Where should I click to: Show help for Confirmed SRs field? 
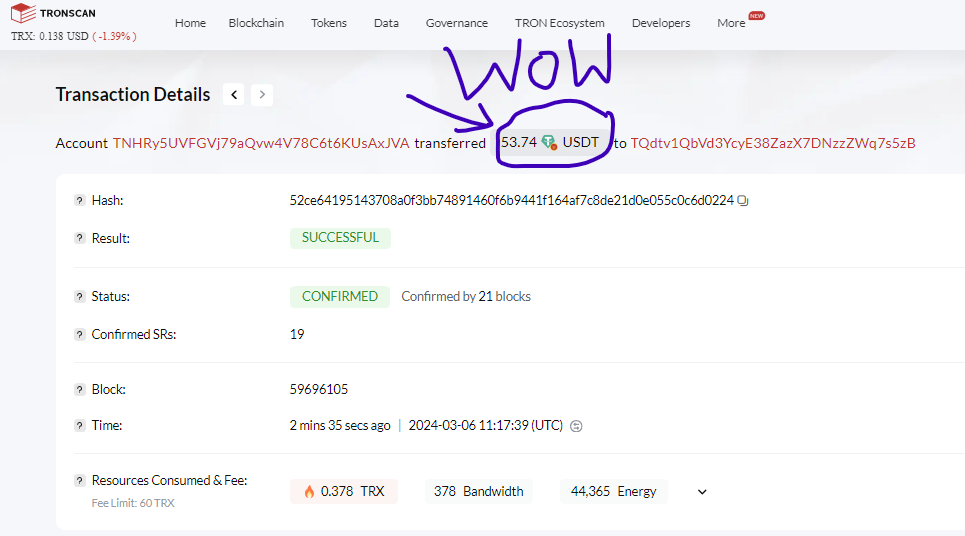coord(79,335)
